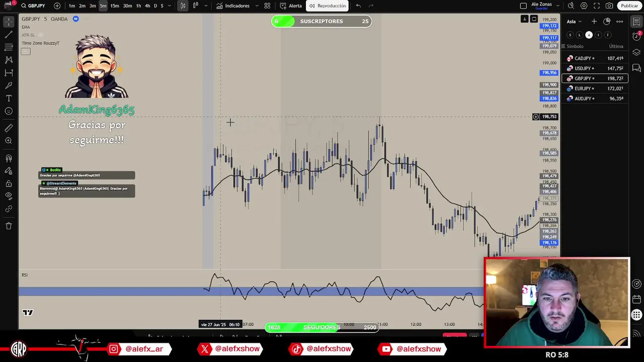Add a symbol to the watchlist
Image resolution: width=644 pixels, height=362 pixels.
coord(594,22)
